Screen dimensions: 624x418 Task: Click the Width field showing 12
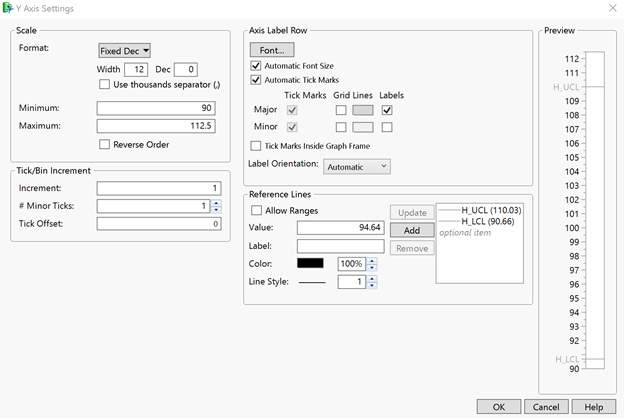(x=136, y=69)
